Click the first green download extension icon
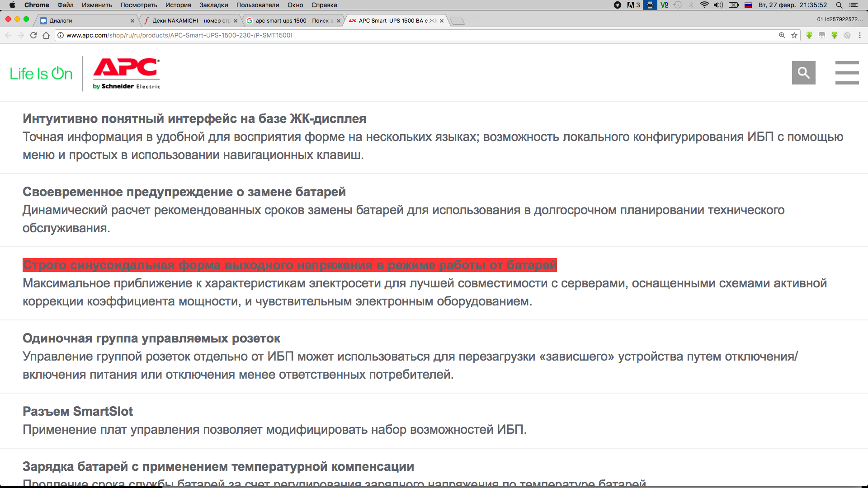Image resolution: width=868 pixels, height=488 pixels. 809,35
